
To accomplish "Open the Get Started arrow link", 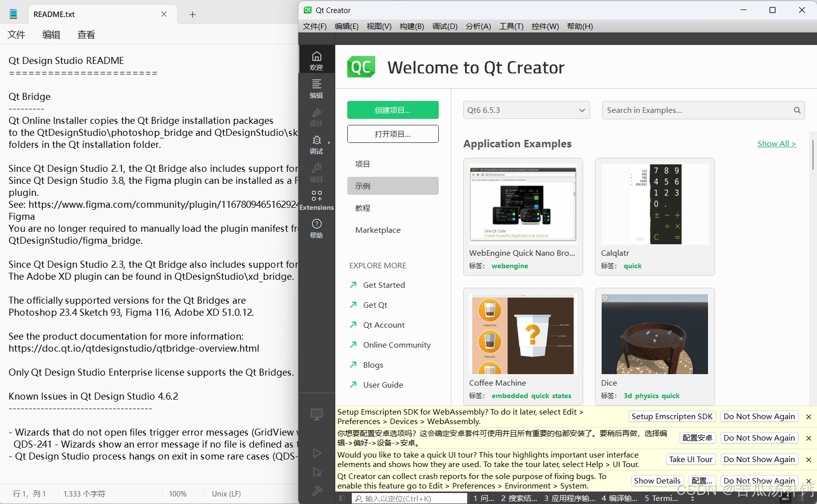I will pyautogui.click(x=377, y=285).
